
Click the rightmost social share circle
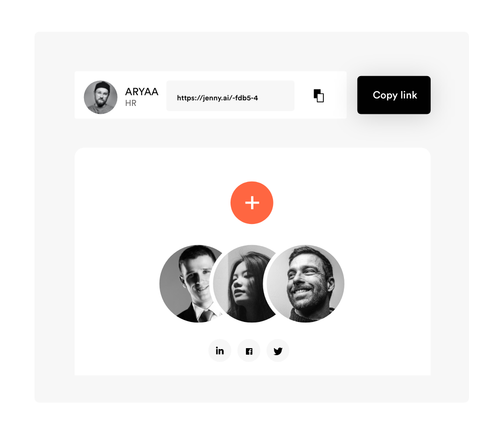pos(278,350)
